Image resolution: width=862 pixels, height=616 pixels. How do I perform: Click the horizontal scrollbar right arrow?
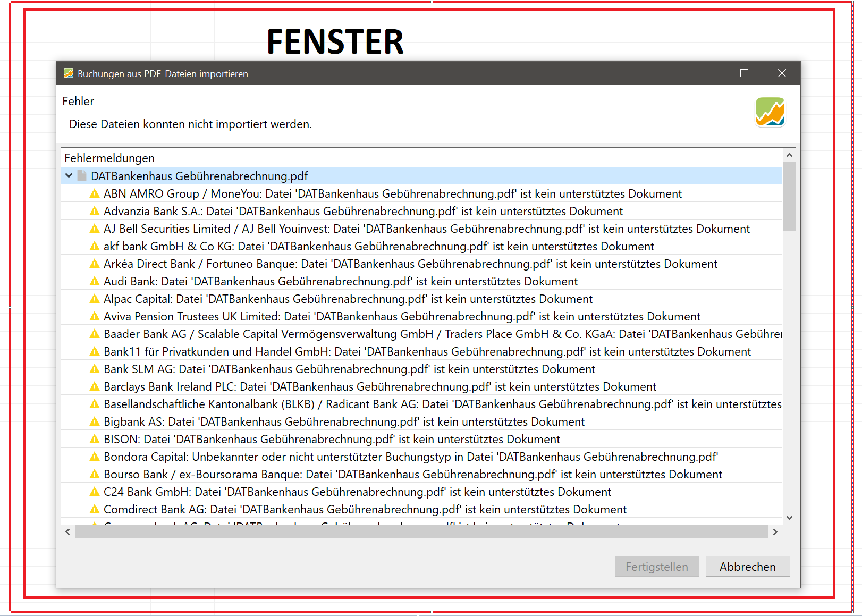click(775, 531)
